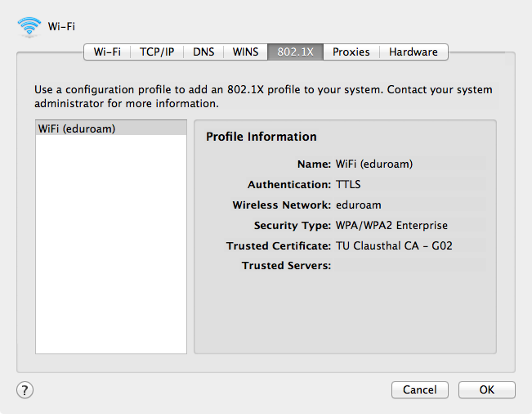Screen dimensions: 532x414
Task: Click the eduroam wireless network value
Action: [359, 205]
